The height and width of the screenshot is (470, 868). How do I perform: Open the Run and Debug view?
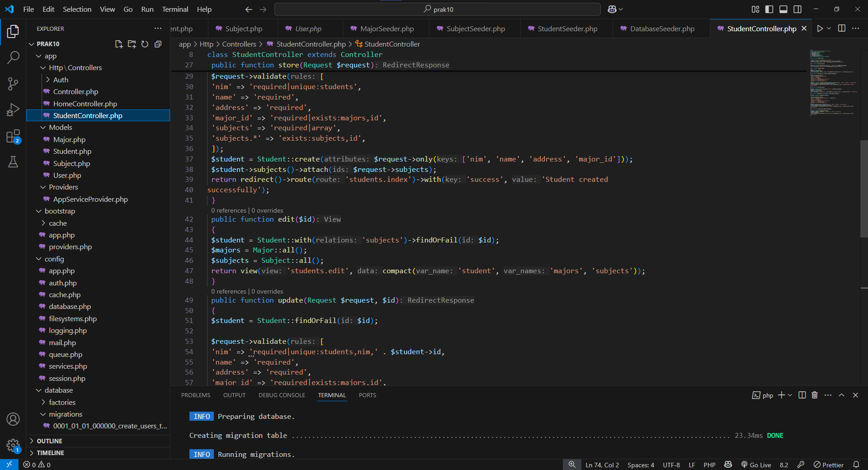coord(13,109)
